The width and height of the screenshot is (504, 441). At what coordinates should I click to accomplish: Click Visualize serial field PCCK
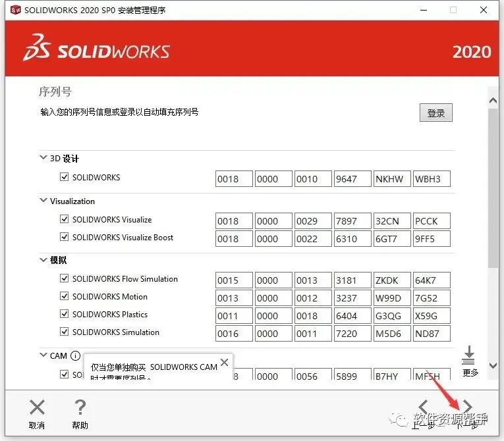[432, 221]
